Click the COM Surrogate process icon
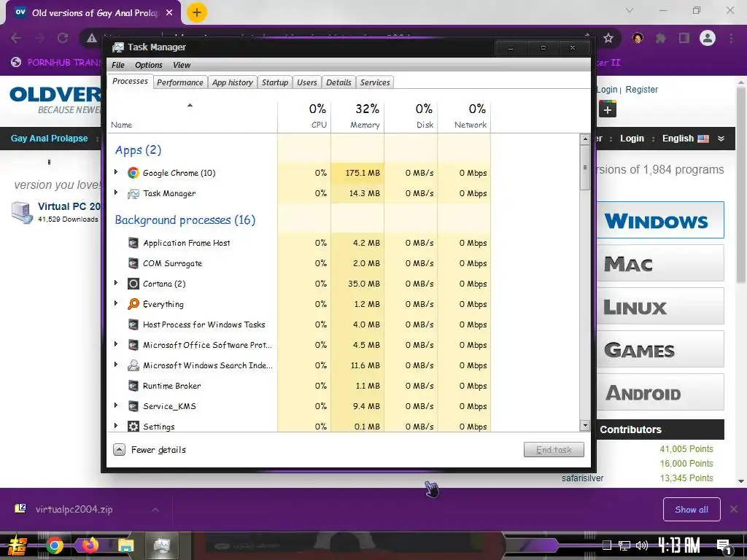The width and height of the screenshot is (747, 560). 133,263
